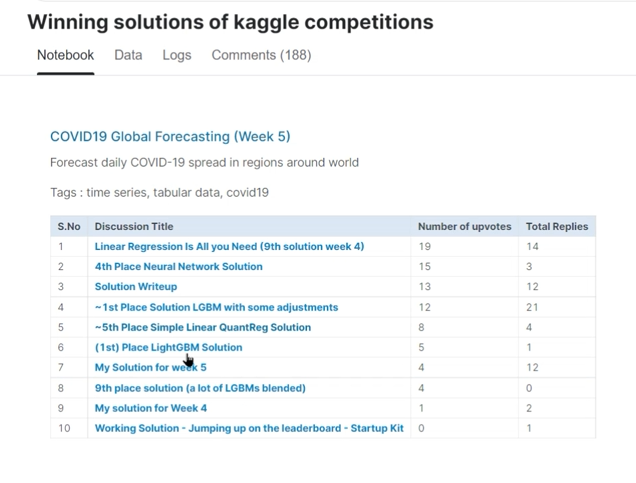
Task: Open My solution for Week 4 link
Action: tap(150, 408)
